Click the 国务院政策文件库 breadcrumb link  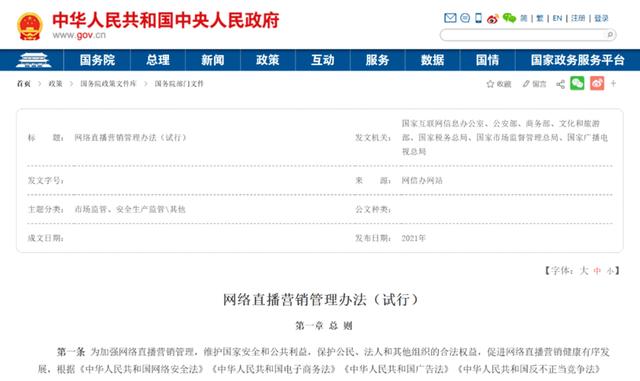coord(108,84)
